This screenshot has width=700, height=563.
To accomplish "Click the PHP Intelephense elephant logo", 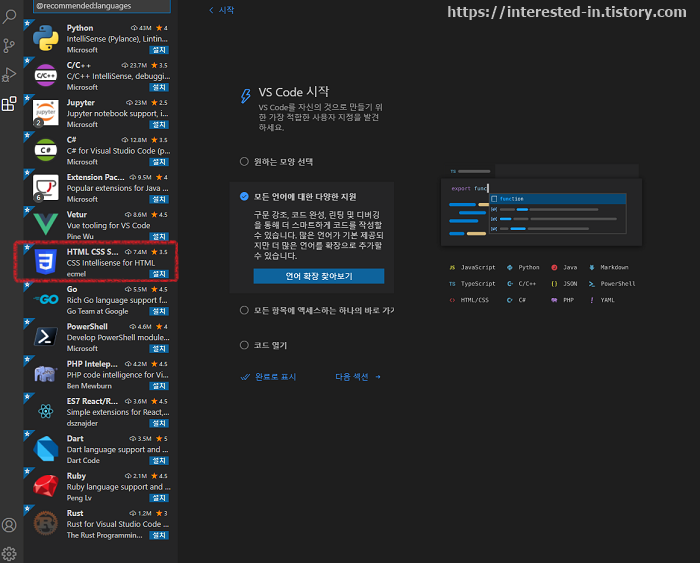I will coord(46,374).
